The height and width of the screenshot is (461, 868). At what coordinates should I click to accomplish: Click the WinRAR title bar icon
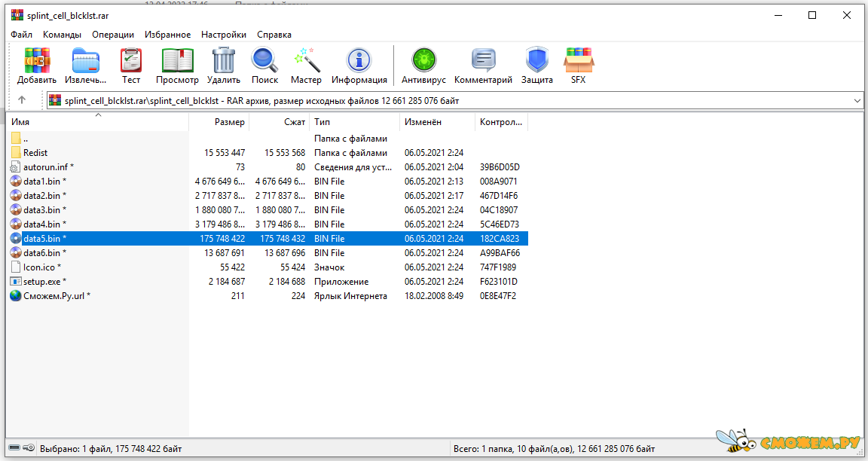click(x=17, y=15)
